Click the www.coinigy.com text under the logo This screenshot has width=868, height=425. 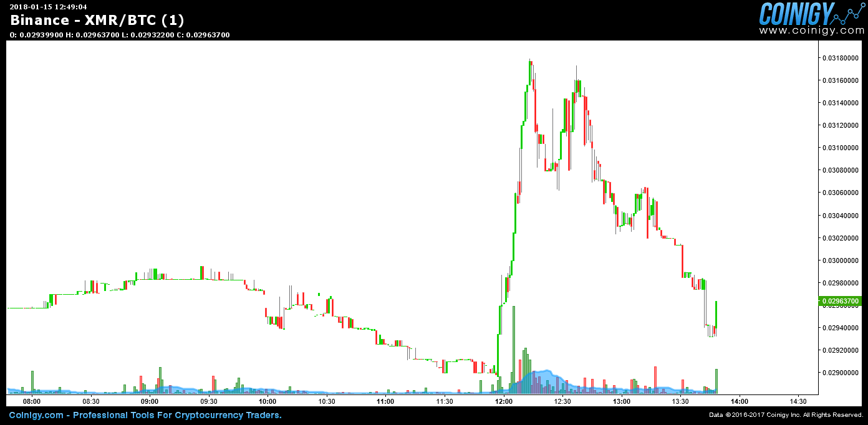click(x=811, y=30)
